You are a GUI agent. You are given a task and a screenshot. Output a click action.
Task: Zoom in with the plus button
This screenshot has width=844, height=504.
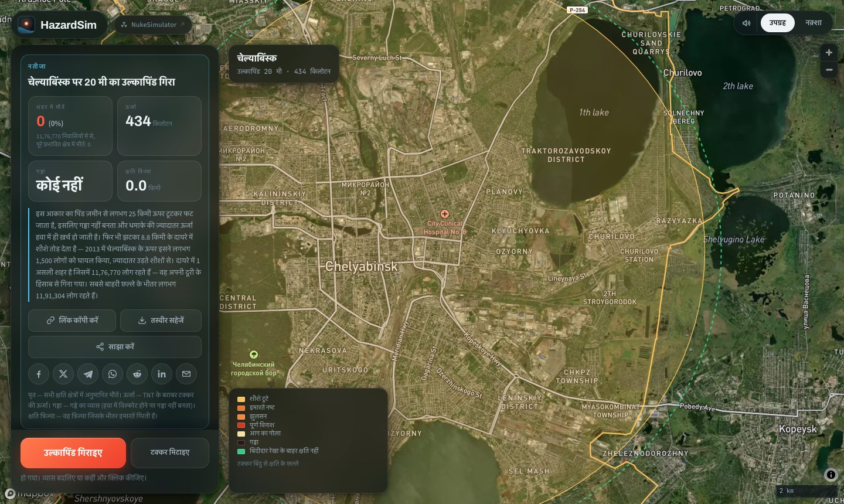829,52
